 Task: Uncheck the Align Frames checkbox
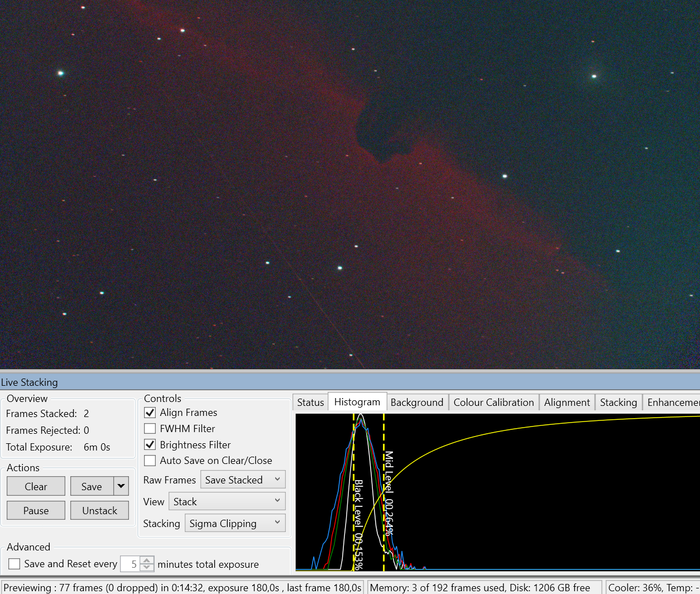point(150,413)
